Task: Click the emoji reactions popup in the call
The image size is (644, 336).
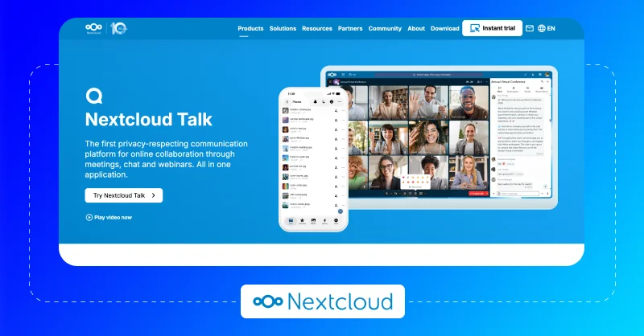Action: (x=415, y=181)
